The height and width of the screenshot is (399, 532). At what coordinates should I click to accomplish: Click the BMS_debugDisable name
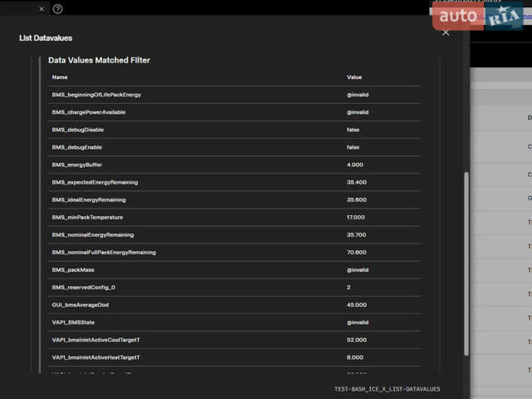click(78, 130)
